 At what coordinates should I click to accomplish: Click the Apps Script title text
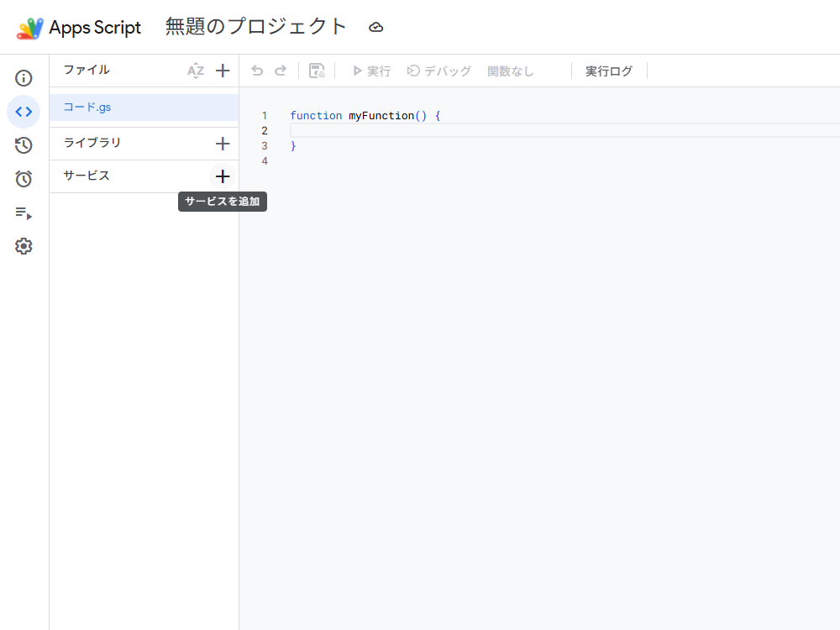[x=95, y=28]
